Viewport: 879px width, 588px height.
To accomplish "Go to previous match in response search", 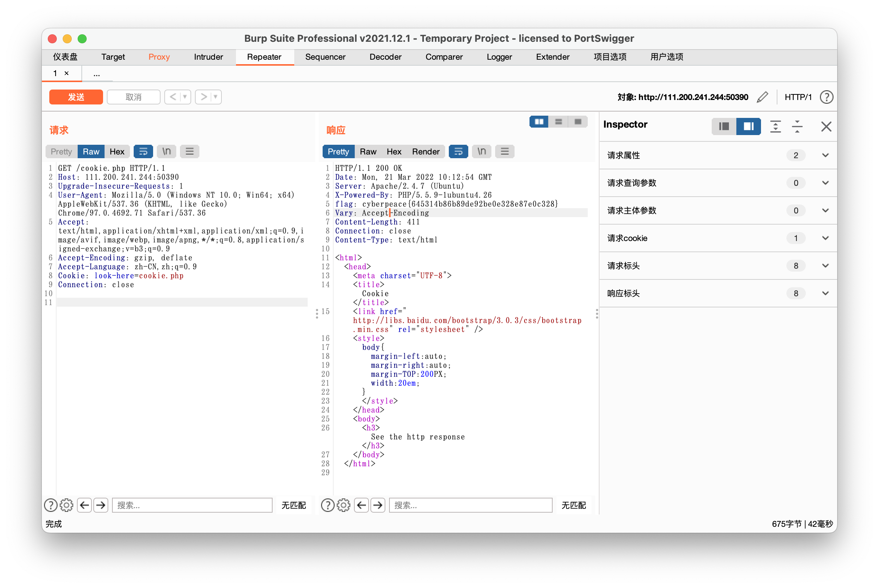I will [x=361, y=505].
